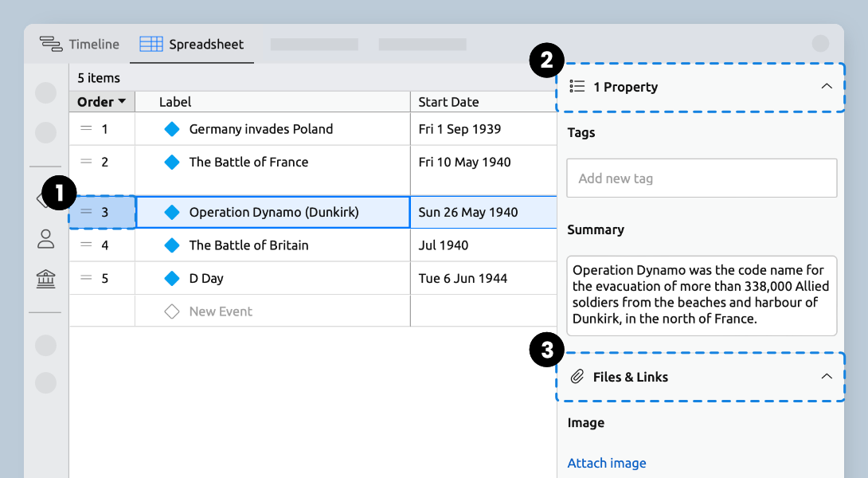The image size is (868, 478).
Task: Click the Jul 1940 date cell
Action: (484, 245)
